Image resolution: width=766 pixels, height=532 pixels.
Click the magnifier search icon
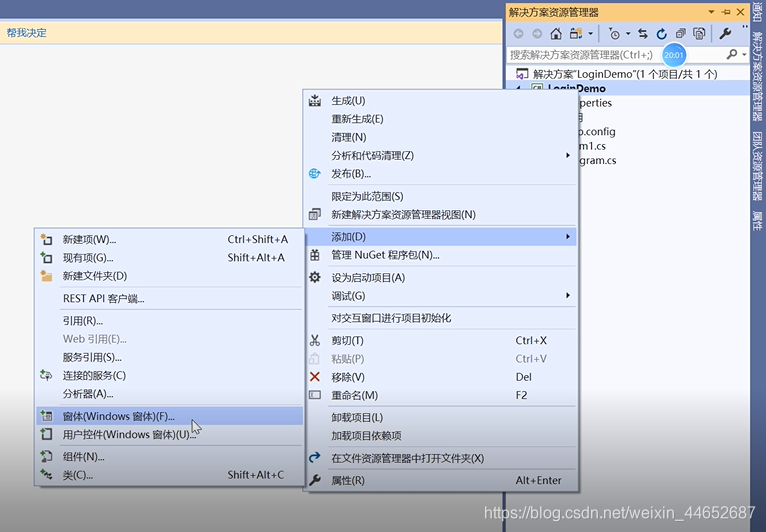click(732, 54)
